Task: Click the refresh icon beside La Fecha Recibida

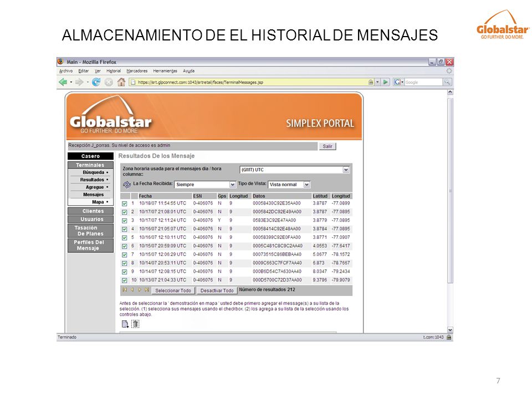Action: coord(127,184)
